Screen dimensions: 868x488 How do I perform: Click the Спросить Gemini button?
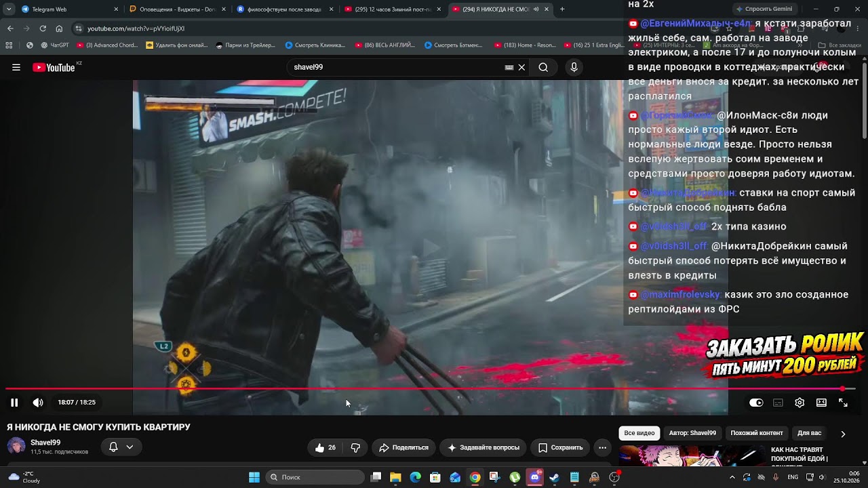pos(764,9)
